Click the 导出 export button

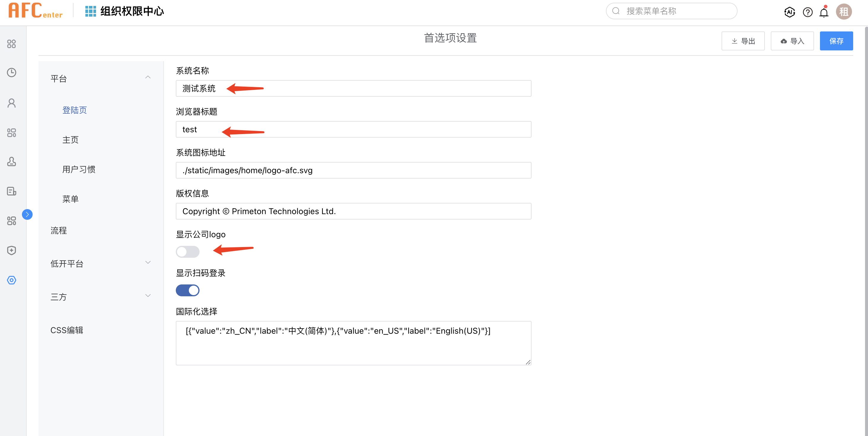(x=743, y=41)
